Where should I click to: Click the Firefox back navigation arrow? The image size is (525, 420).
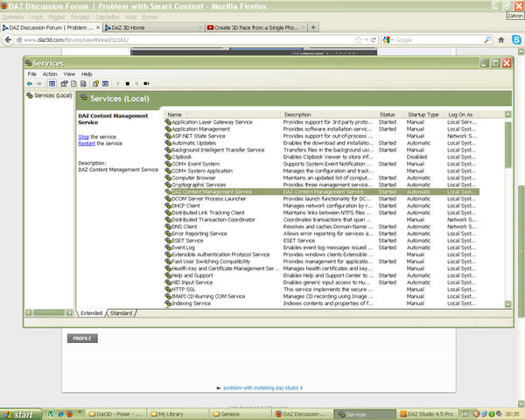coord(8,40)
